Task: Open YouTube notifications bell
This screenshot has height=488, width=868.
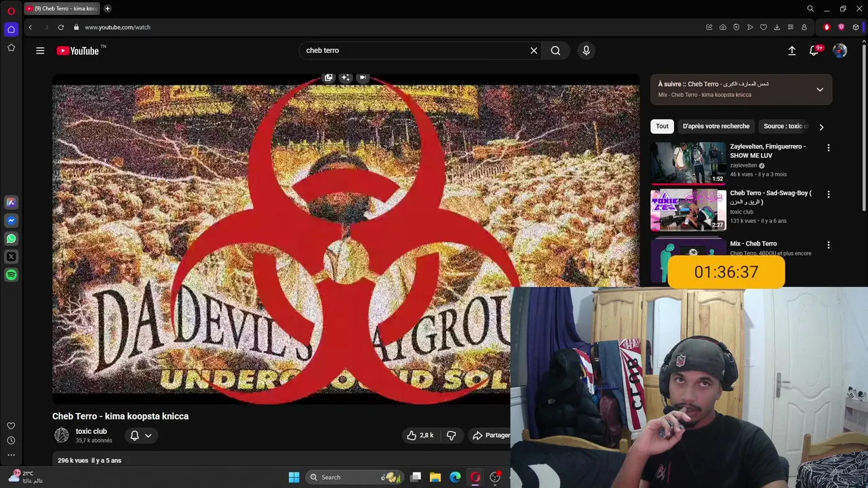Action: [814, 50]
